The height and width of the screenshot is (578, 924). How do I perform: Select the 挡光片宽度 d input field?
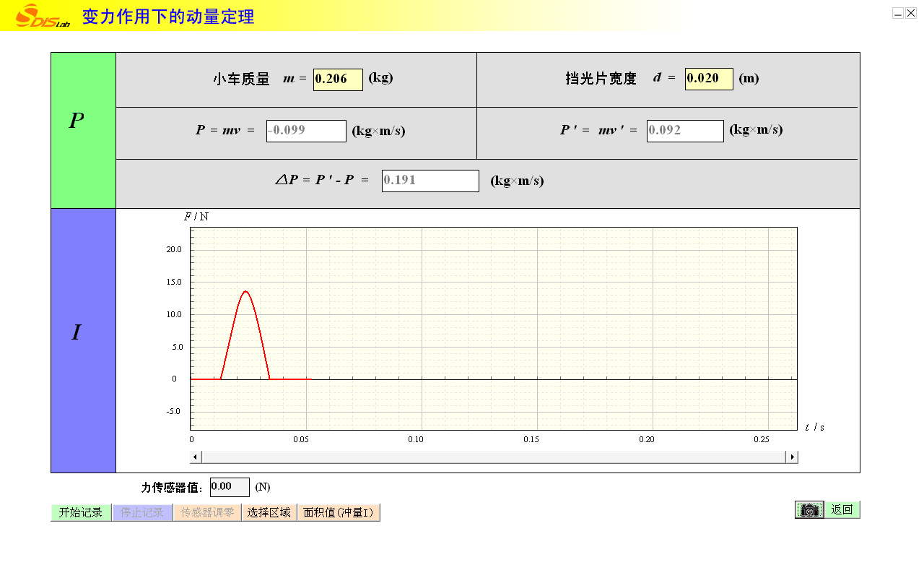(x=709, y=79)
